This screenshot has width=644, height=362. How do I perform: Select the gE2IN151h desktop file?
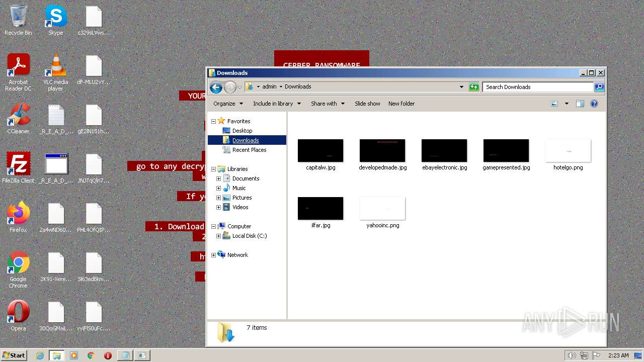94,119
